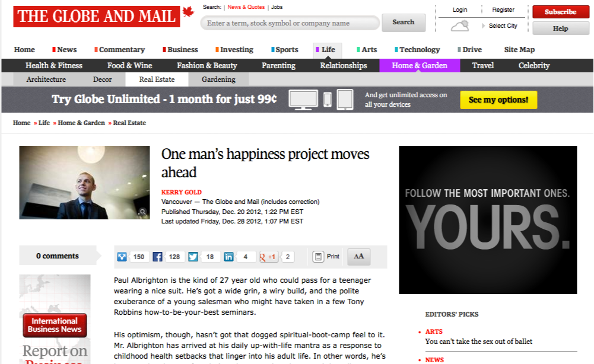Open the Site Map link

[519, 50]
